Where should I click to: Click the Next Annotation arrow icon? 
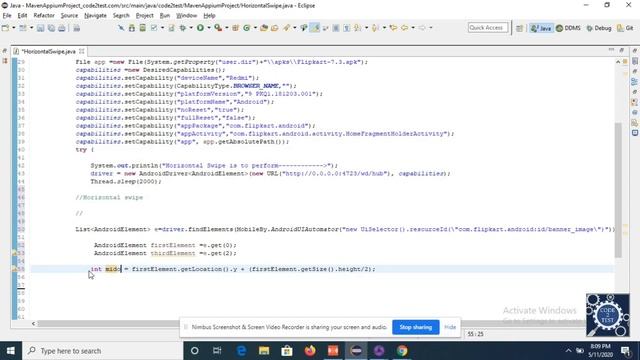[x=358, y=28]
